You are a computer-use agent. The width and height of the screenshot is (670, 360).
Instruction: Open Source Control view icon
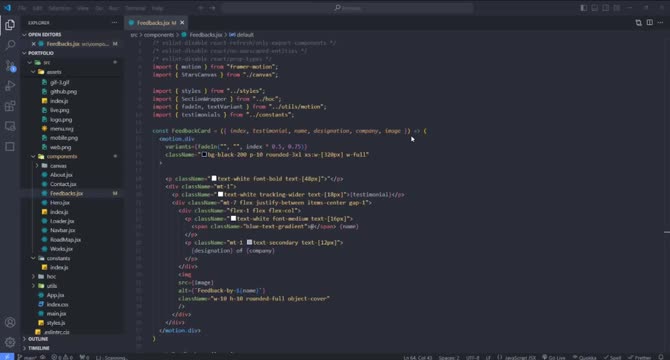(10, 65)
